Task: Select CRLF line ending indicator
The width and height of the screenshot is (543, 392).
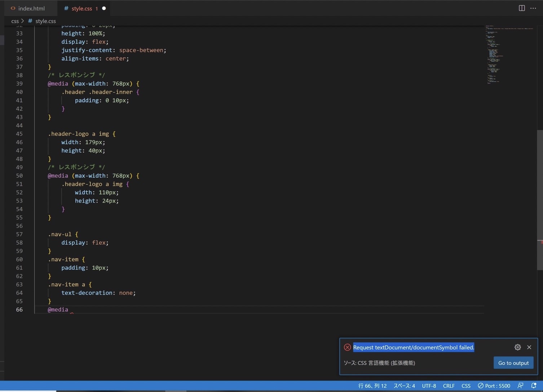Action: (449, 386)
